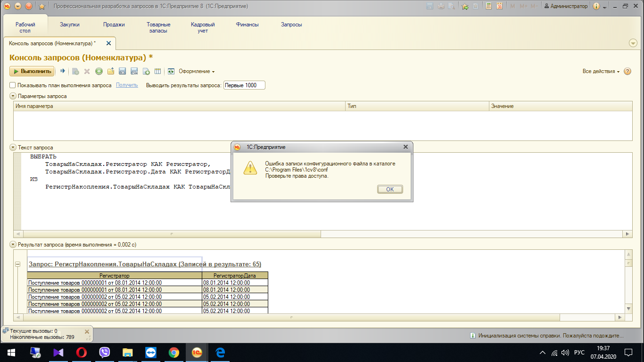Click the add to favorites star-arrow icon
The width and height of the screenshot is (644, 362).
[x=465, y=6]
